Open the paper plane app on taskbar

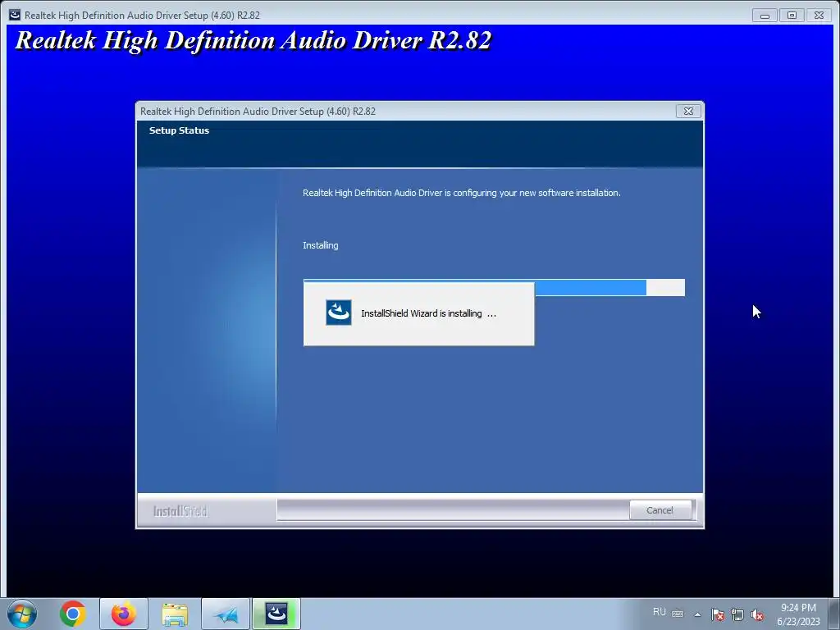click(x=226, y=614)
